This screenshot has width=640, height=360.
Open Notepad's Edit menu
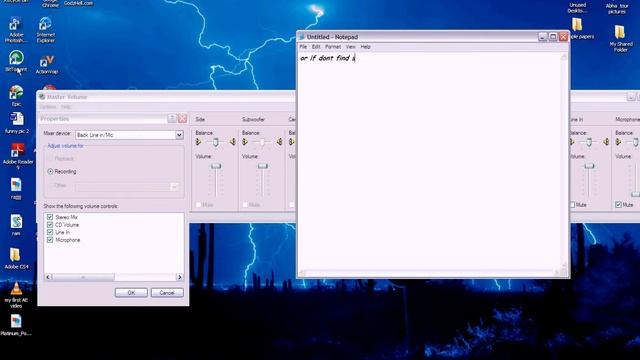tap(316, 47)
